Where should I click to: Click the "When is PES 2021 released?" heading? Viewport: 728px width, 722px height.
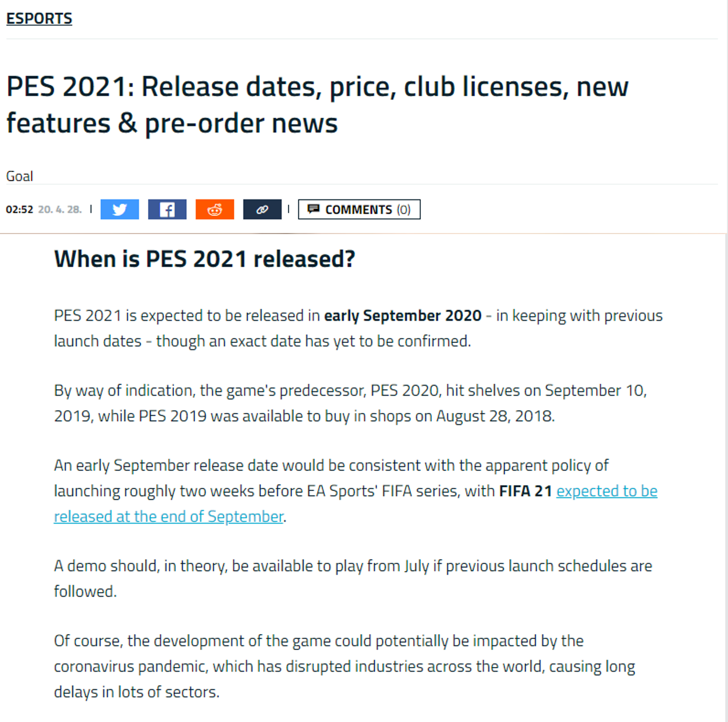(x=205, y=259)
